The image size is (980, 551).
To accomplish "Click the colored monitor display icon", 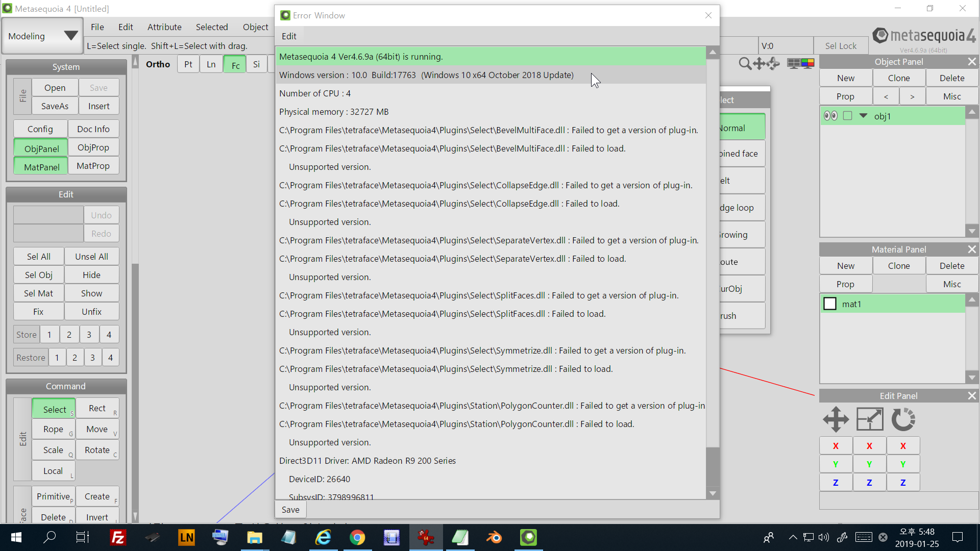I will (x=807, y=64).
